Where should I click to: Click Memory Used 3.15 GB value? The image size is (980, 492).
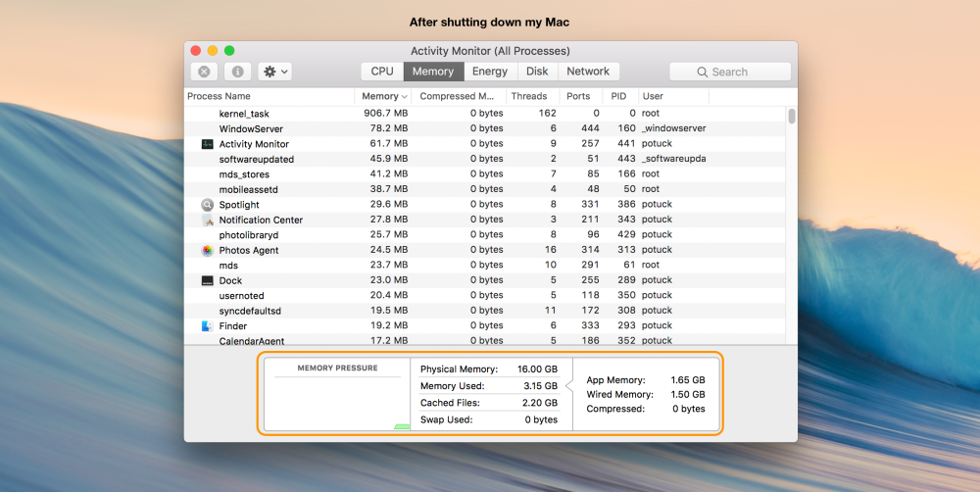[541, 386]
